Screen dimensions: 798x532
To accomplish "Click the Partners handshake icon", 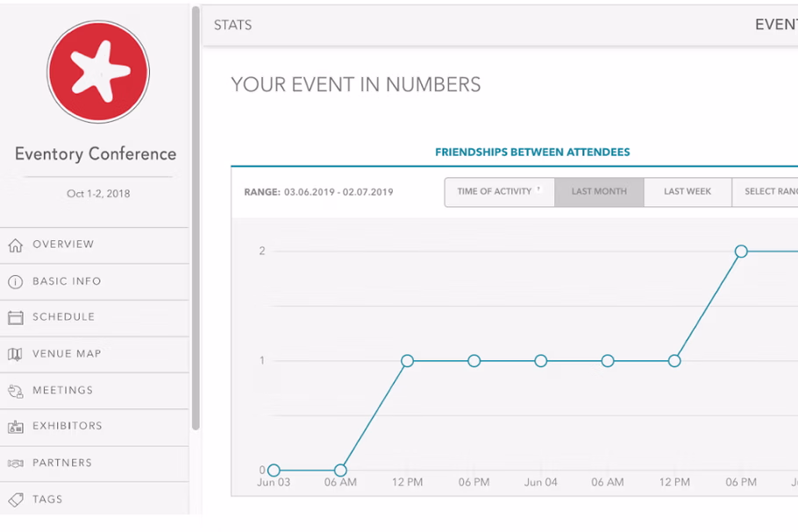I will pos(15,464).
